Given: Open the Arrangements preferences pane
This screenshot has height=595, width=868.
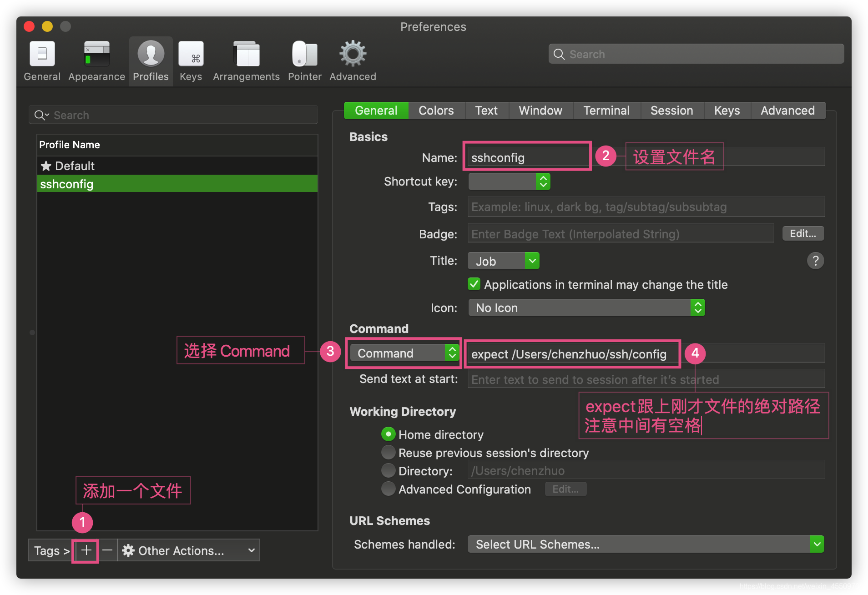Looking at the screenshot, I should [246, 61].
